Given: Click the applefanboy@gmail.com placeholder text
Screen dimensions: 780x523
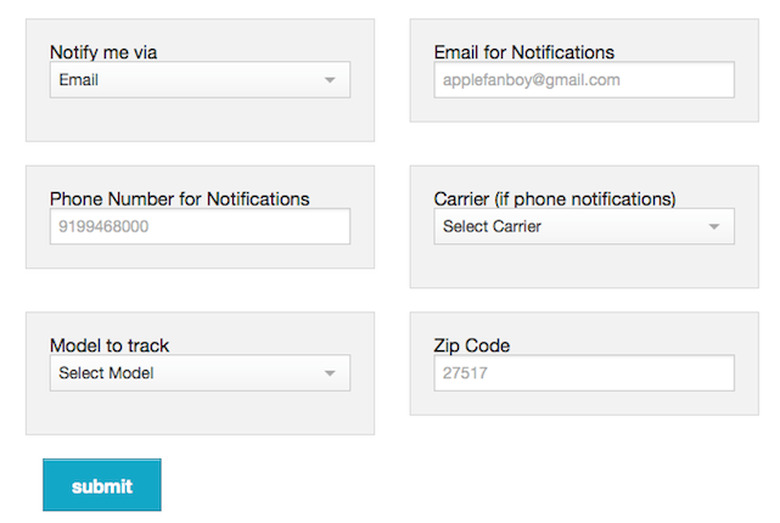Looking at the screenshot, I should click(x=527, y=80).
